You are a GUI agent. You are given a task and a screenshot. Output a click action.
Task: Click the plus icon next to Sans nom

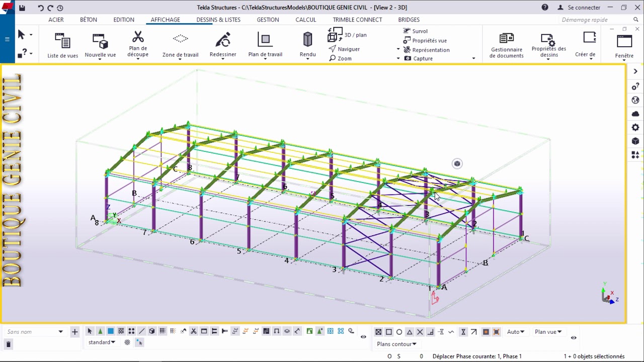tap(75, 332)
